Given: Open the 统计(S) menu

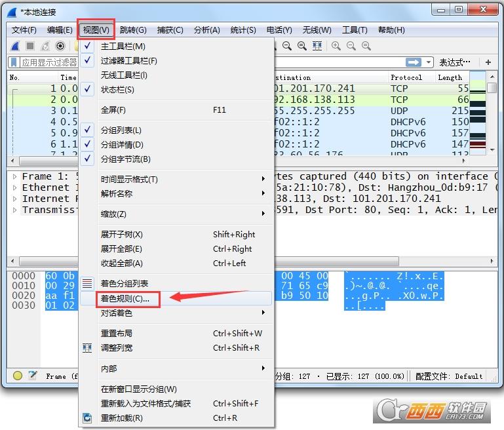Looking at the screenshot, I should [243, 30].
